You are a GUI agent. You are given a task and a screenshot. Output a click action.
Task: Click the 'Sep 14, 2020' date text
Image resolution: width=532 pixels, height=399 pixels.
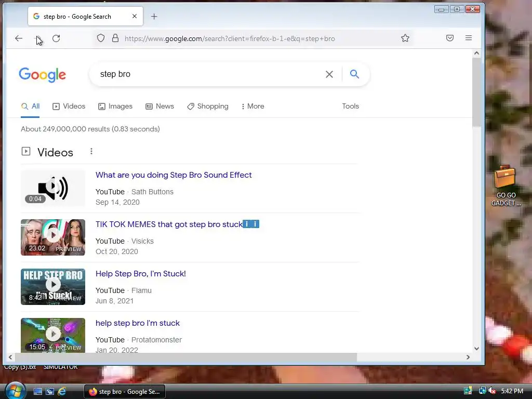(117, 202)
